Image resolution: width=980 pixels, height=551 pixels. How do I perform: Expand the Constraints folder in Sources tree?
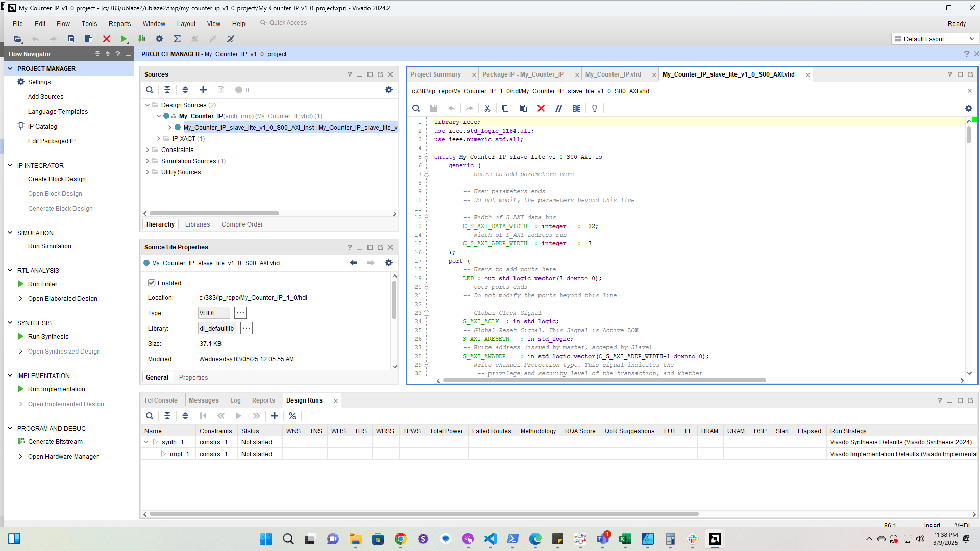point(148,150)
